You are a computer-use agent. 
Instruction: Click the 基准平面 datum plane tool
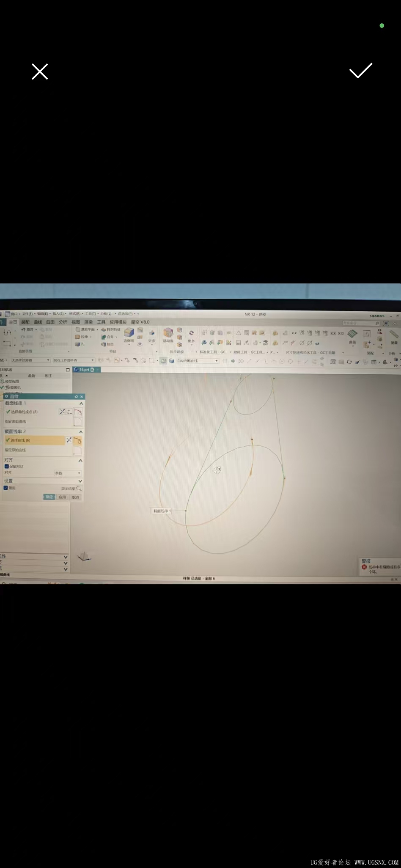(85, 330)
